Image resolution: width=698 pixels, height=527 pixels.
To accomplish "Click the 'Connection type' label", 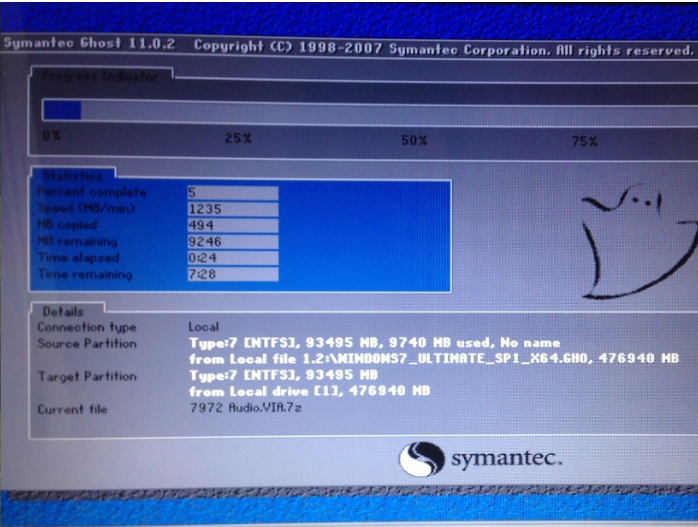I will [x=87, y=327].
